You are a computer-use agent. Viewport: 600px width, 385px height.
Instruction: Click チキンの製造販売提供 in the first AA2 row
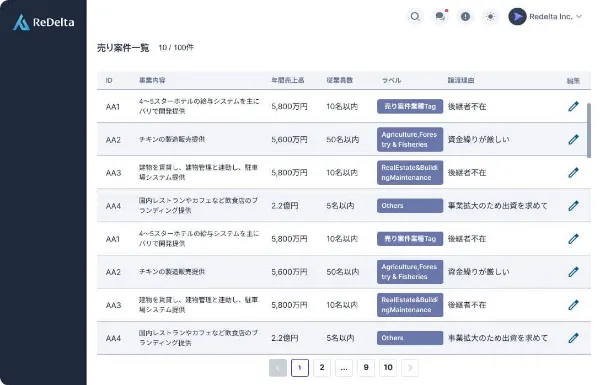(172, 139)
